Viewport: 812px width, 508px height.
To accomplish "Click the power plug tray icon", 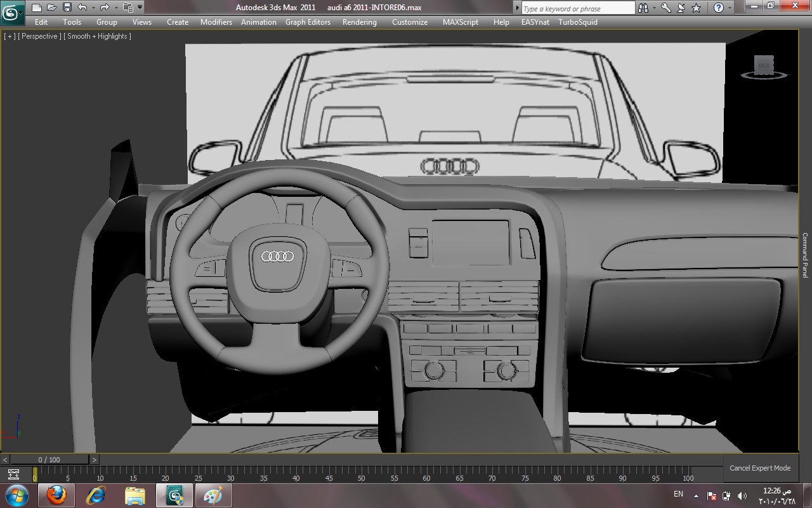I will pos(727,495).
